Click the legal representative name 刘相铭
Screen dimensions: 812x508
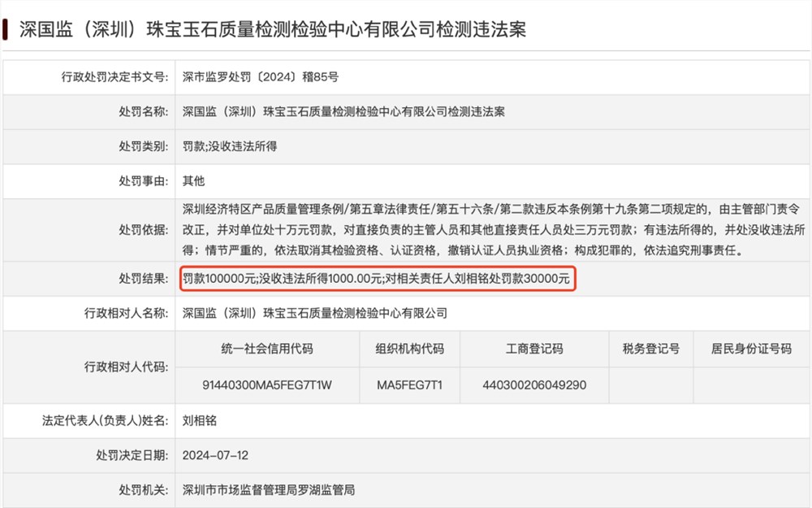point(200,421)
